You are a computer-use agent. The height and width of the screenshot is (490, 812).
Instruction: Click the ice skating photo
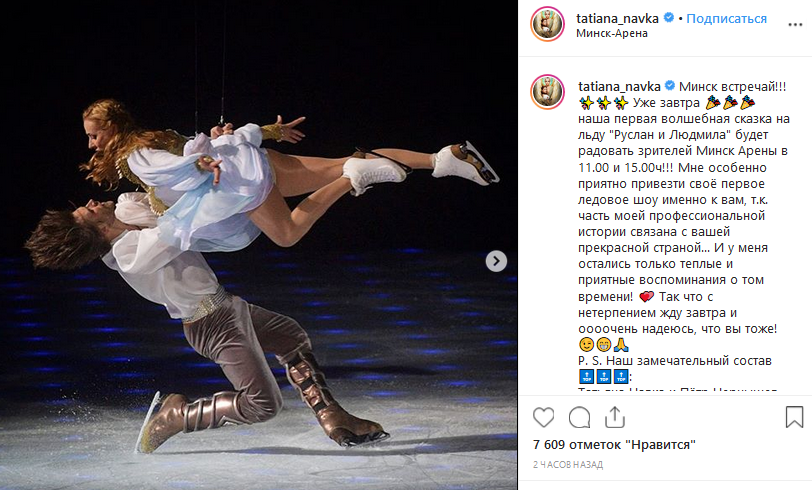click(258, 245)
